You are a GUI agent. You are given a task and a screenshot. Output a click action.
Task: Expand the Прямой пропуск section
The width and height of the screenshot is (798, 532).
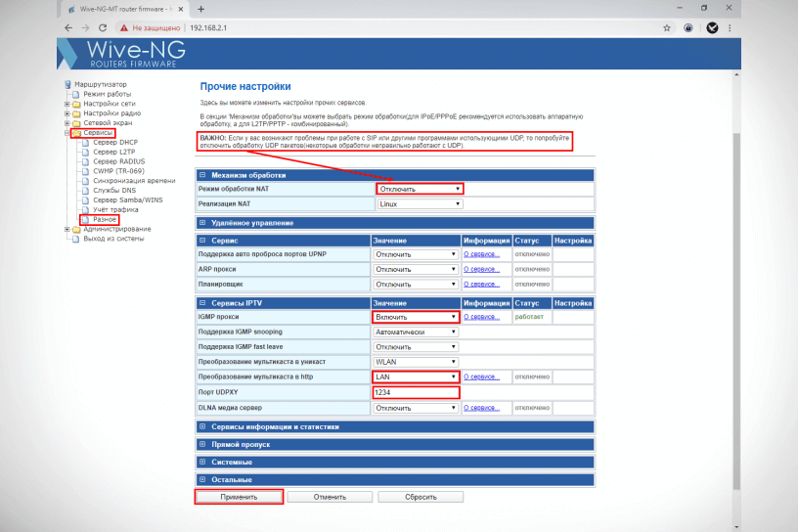pos(202,444)
